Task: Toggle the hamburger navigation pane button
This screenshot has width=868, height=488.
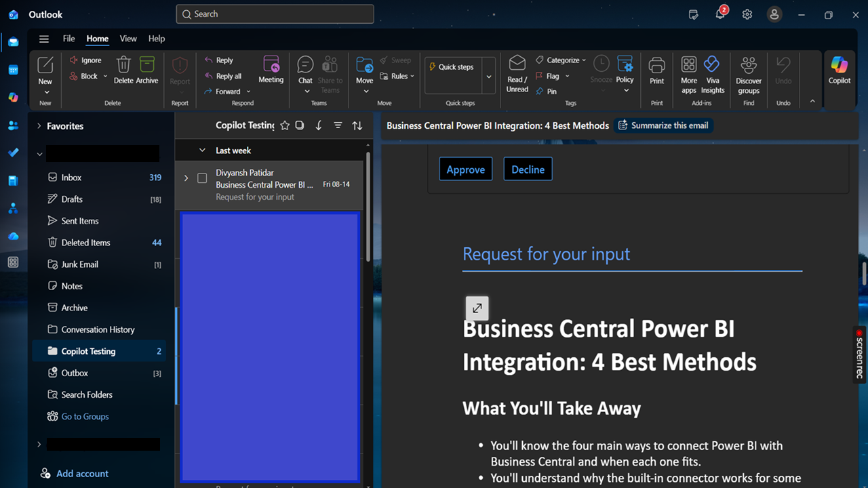Action: 44,39
